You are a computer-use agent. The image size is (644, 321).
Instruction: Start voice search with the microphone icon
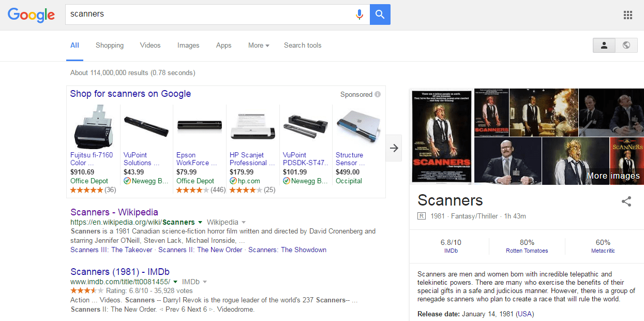[359, 14]
